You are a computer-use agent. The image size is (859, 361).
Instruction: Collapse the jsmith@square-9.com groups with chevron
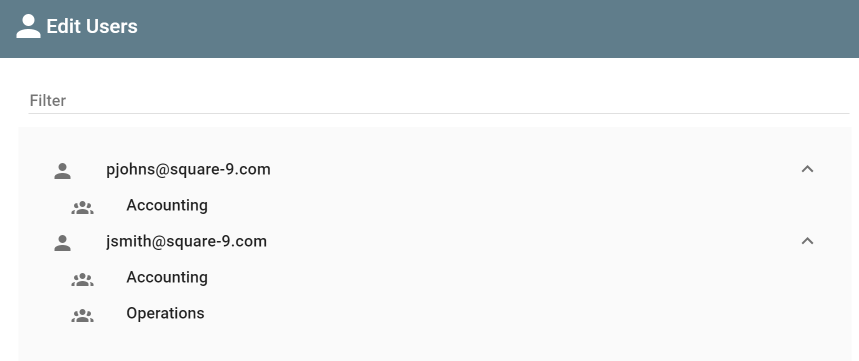coord(807,241)
